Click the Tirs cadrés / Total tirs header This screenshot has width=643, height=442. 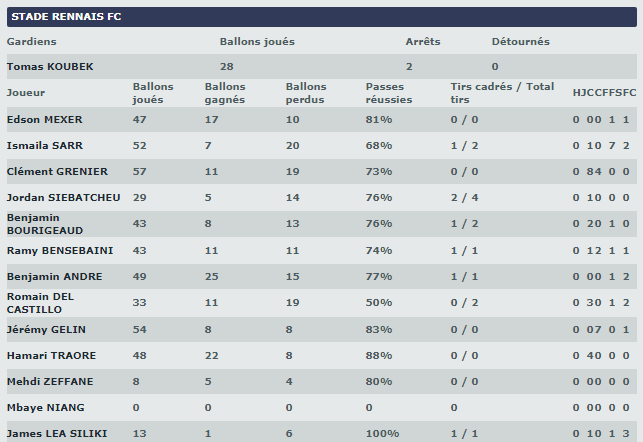coord(502,93)
